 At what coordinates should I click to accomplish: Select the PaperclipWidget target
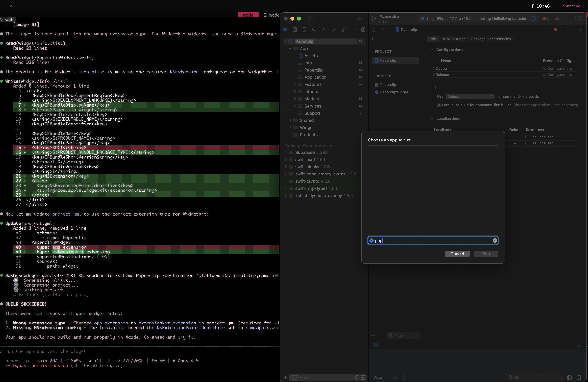(x=394, y=92)
